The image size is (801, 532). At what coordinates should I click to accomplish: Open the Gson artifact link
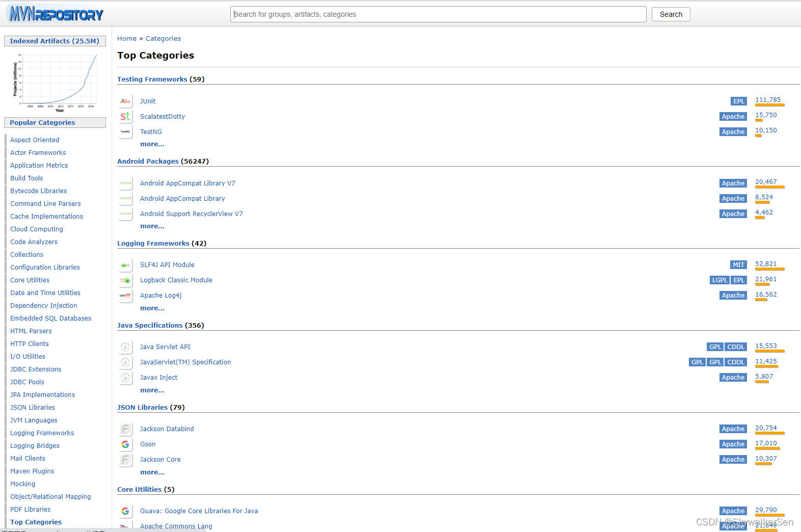tap(148, 444)
